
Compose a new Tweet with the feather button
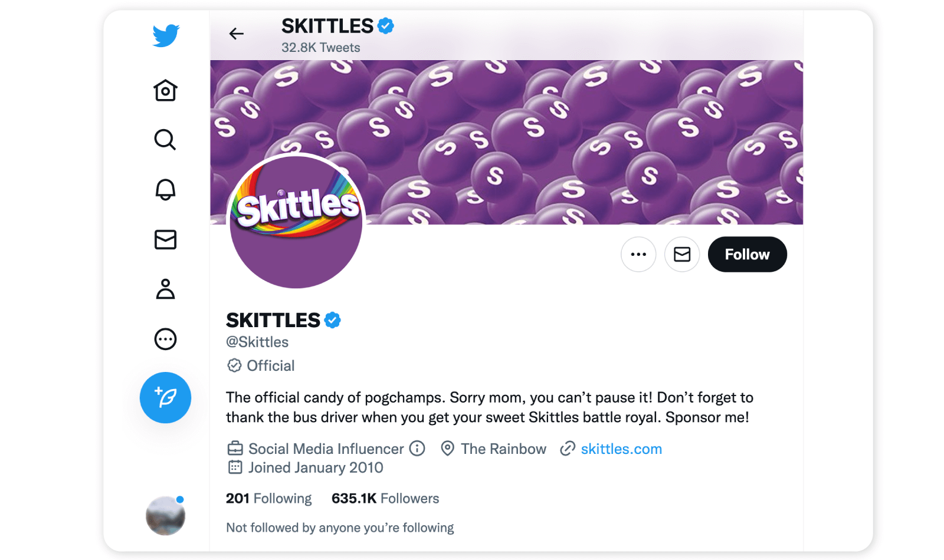(166, 398)
